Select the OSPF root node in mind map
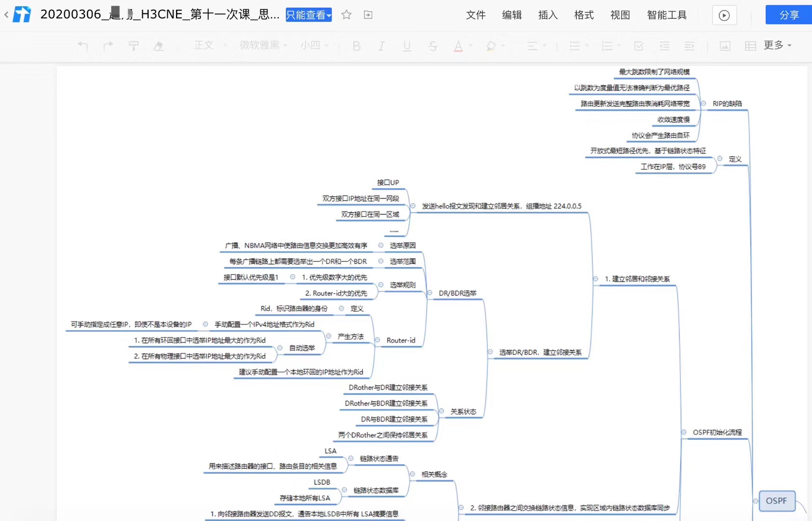The width and height of the screenshot is (812, 521). pos(776,501)
